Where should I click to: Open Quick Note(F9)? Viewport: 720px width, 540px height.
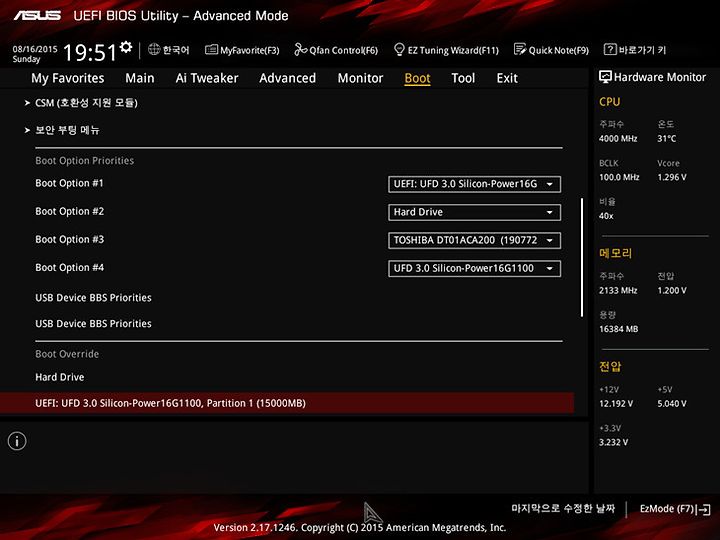click(x=551, y=50)
